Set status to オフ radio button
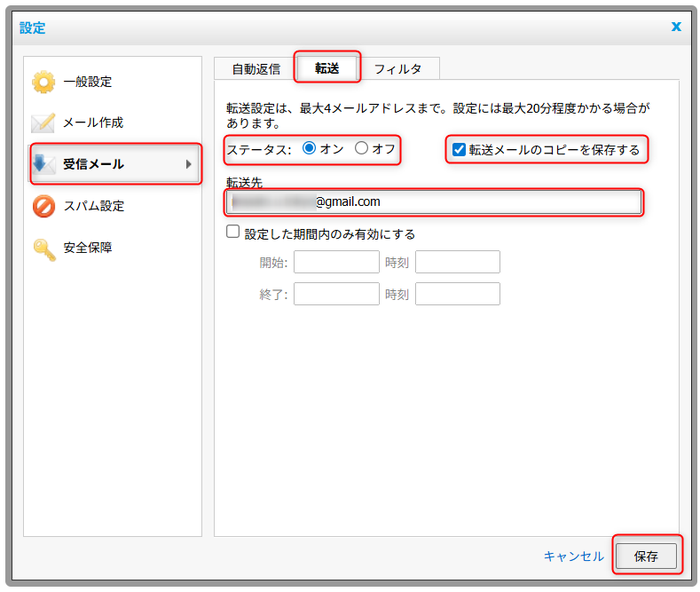Screen dimensions: 700x592 (x=361, y=148)
